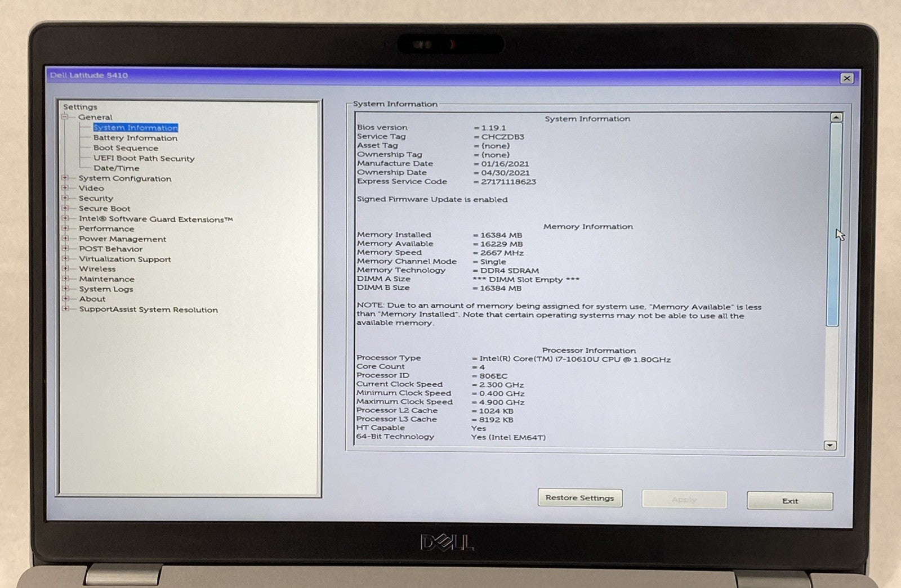Expand the Wireless node
The width and height of the screenshot is (901, 588).
(65, 269)
